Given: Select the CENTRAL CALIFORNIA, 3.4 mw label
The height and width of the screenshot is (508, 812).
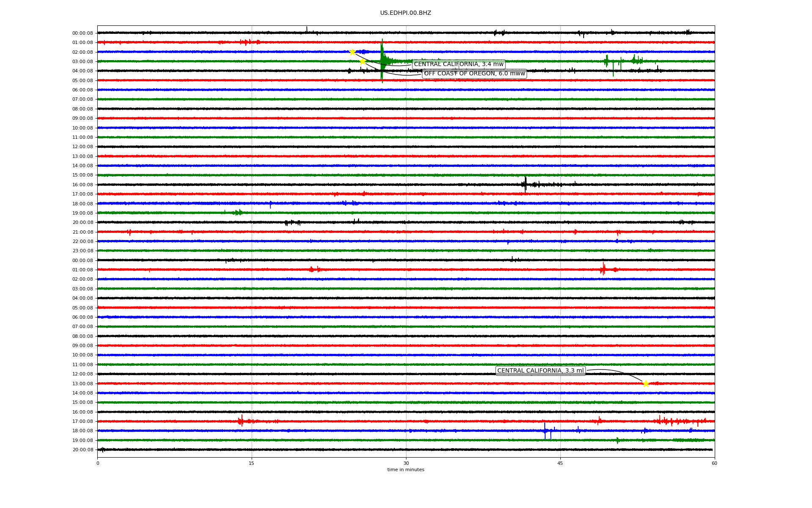Looking at the screenshot, I should [x=458, y=64].
